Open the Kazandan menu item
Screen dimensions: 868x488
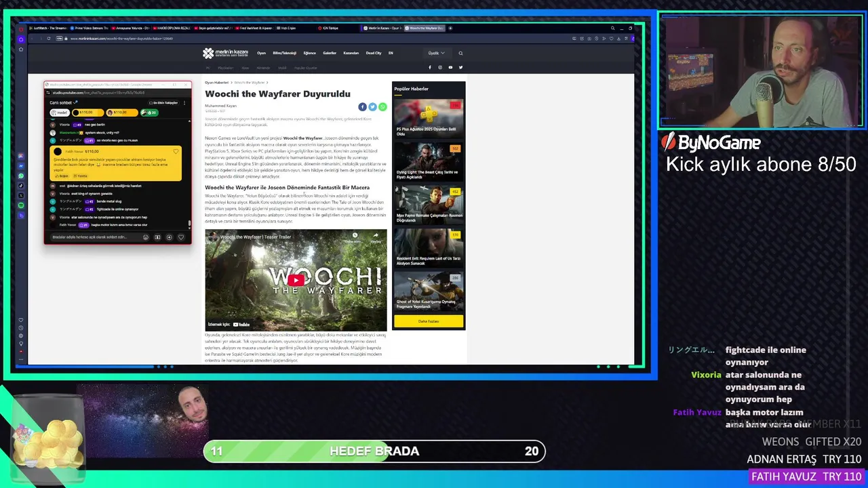click(x=351, y=53)
